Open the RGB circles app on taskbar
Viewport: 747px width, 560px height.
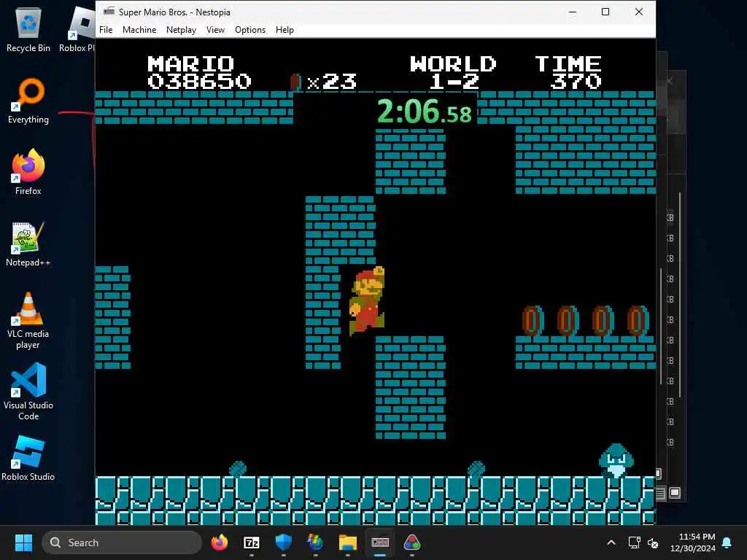pyautogui.click(x=412, y=542)
